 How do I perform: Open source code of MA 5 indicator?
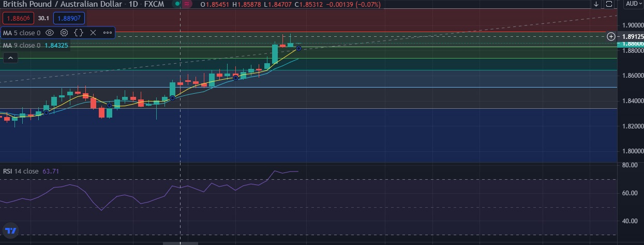tap(79, 32)
